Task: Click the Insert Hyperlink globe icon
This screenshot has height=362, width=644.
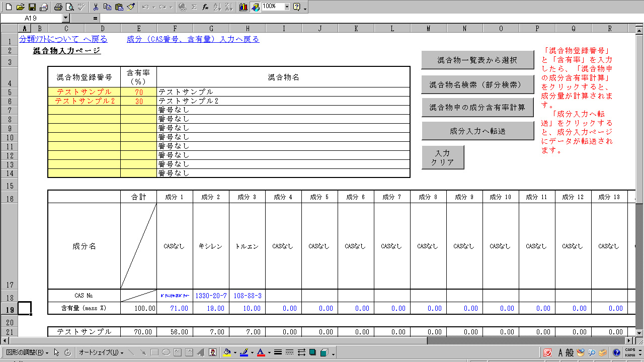Action: 183,7
